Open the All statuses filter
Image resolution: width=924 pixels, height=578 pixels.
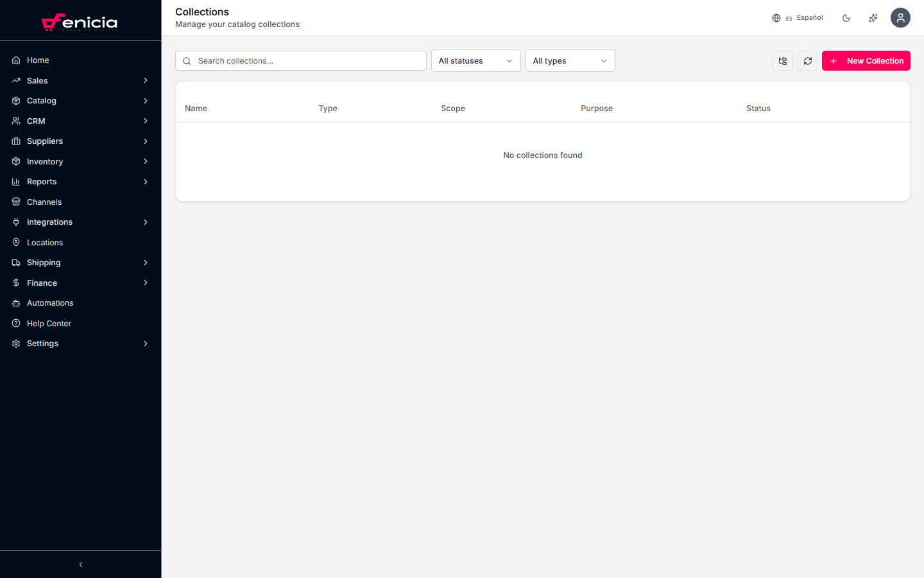tap(475, 60)
